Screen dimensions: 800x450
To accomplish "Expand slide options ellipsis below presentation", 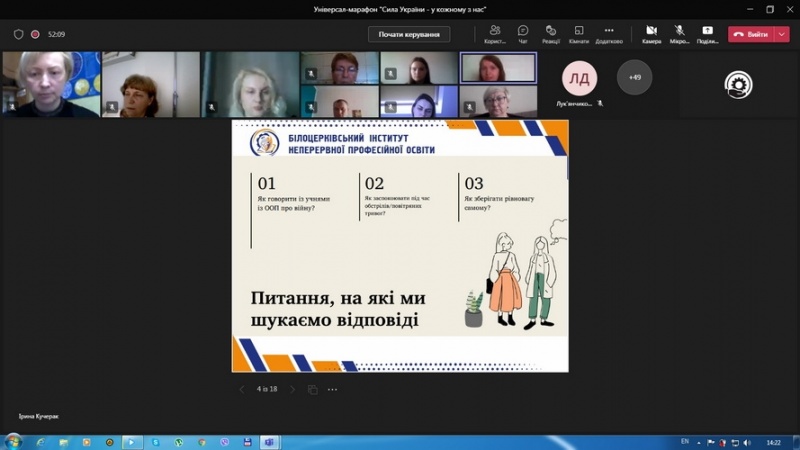I will click(x=332, y=389).
